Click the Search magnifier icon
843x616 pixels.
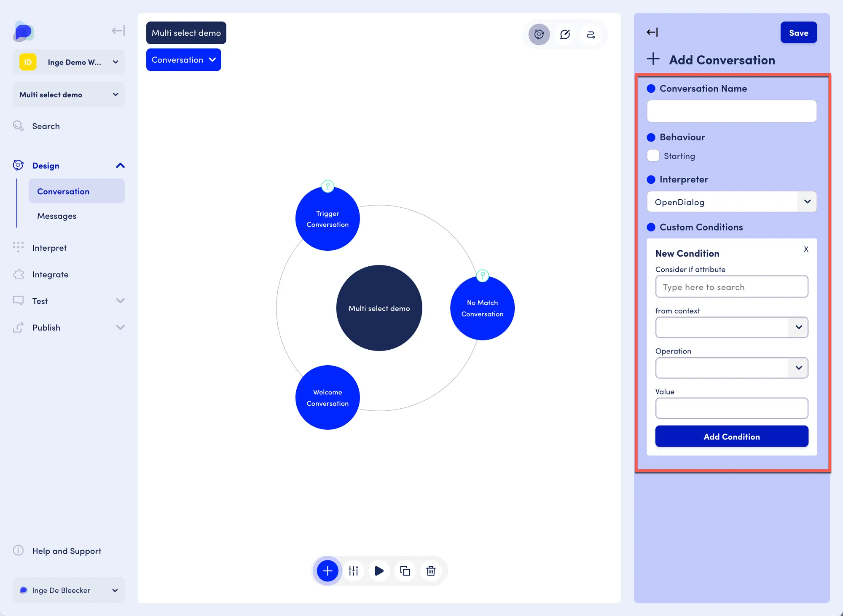(18, 126)
